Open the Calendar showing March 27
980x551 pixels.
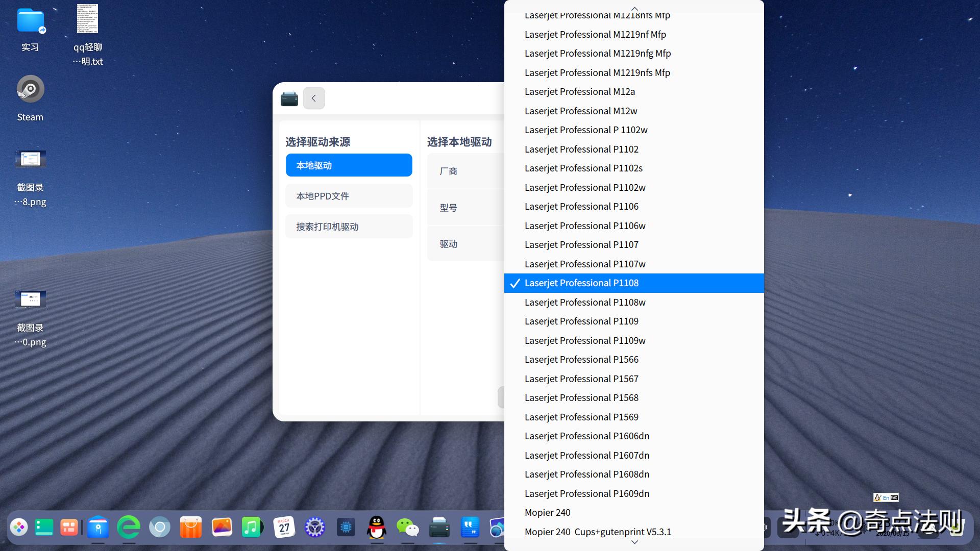coord(285,528)
